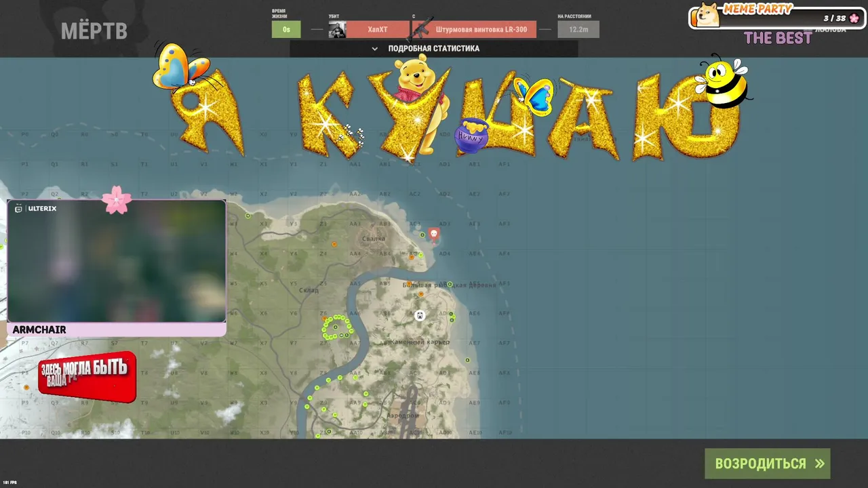Screen dimensions: 868x488
Task: Click the Штурмовая винтовка LR-300 label
Action: [x=481, y=30]
